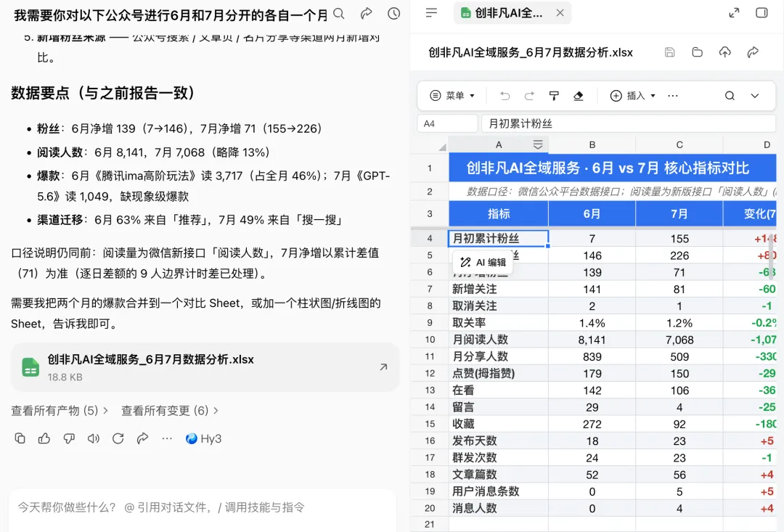The image size is (784, 532).
Task: Open the file panel list icon
Action: click(431, 13)
